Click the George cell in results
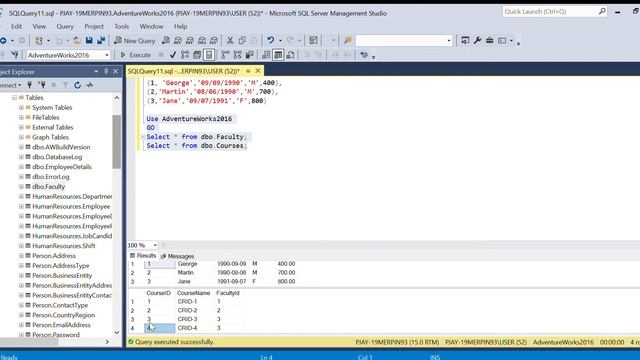This screenshot has width=640, height=360. [187, 264]
